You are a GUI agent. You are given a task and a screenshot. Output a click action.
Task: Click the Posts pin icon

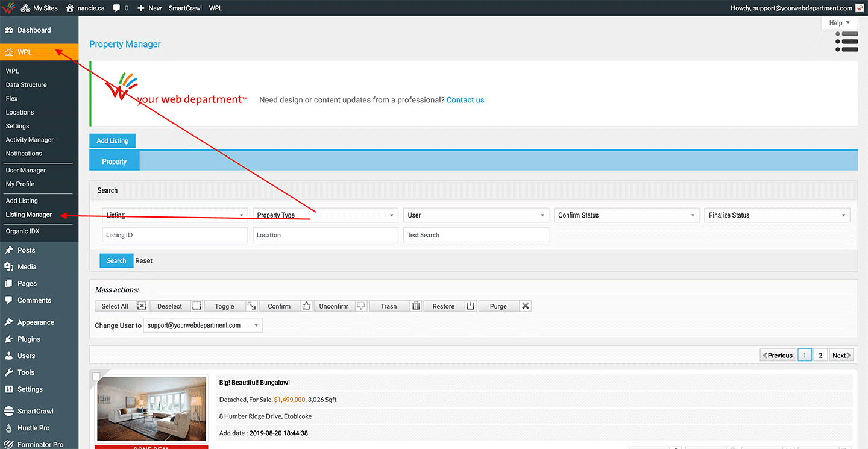click(x=8, y=250)
